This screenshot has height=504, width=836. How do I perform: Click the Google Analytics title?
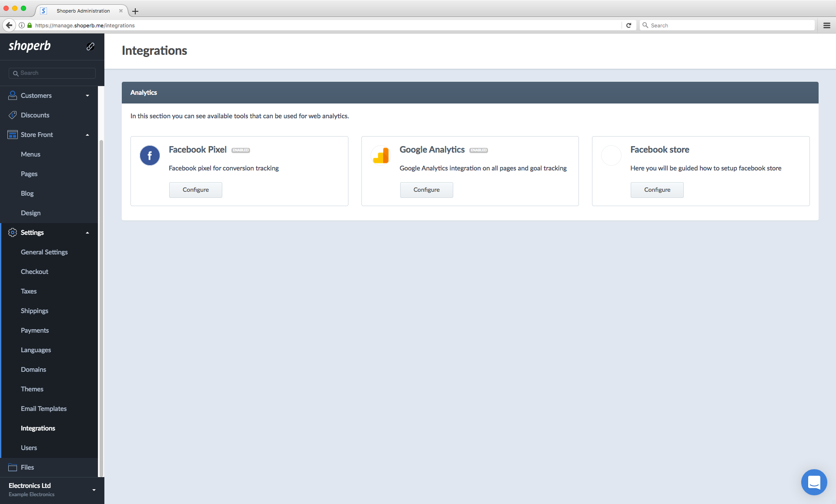click(432, 149)
